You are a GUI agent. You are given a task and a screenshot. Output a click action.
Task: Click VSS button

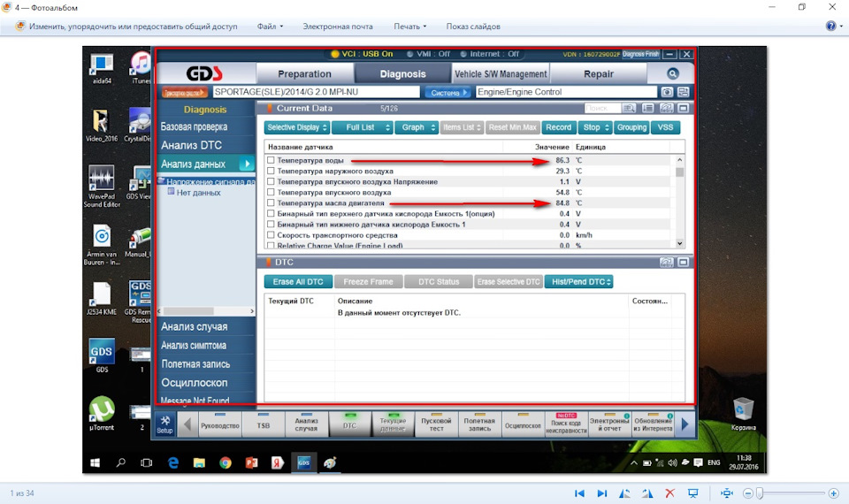click(x=665, y=127)
